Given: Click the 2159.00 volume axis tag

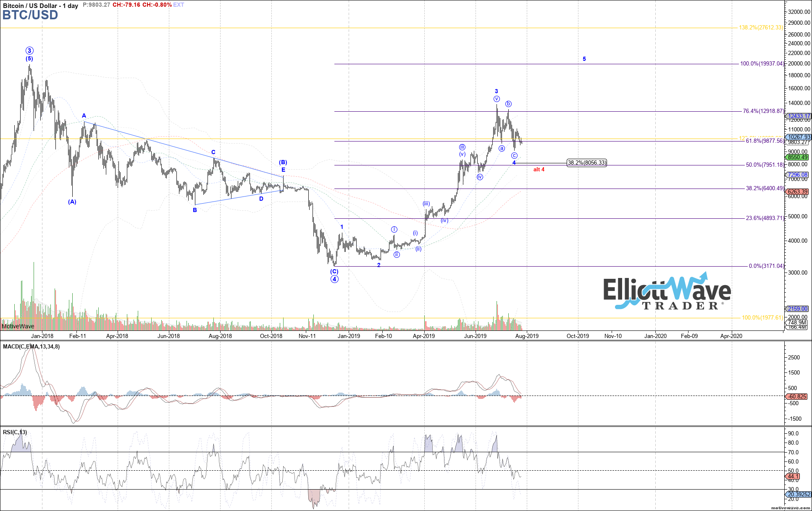Looking at the screenshot, I should coord(798,309).
